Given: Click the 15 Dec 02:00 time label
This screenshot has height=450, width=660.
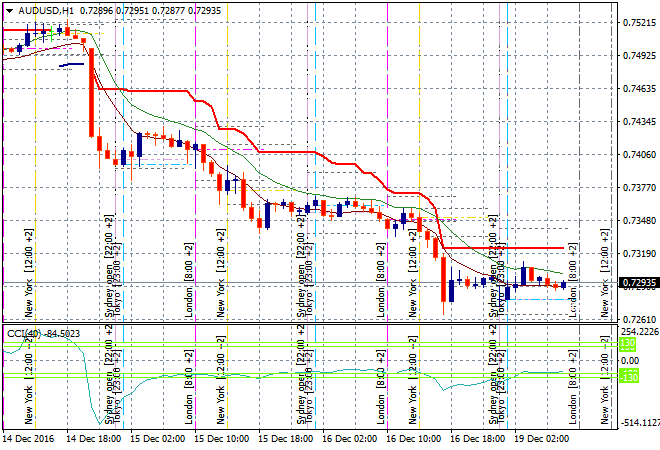Looking at the screenshot, I should (x=157, y=439).
